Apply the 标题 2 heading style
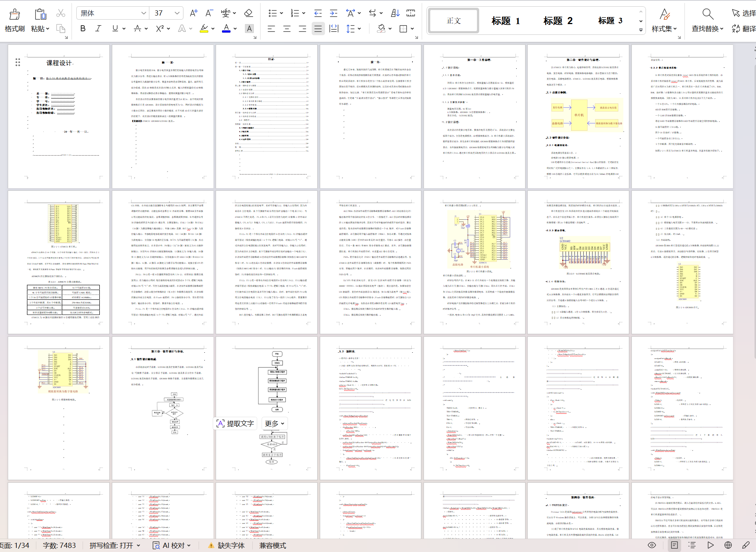Image resolution: width=756 pixels, height=552 pixels. (557, 21)
